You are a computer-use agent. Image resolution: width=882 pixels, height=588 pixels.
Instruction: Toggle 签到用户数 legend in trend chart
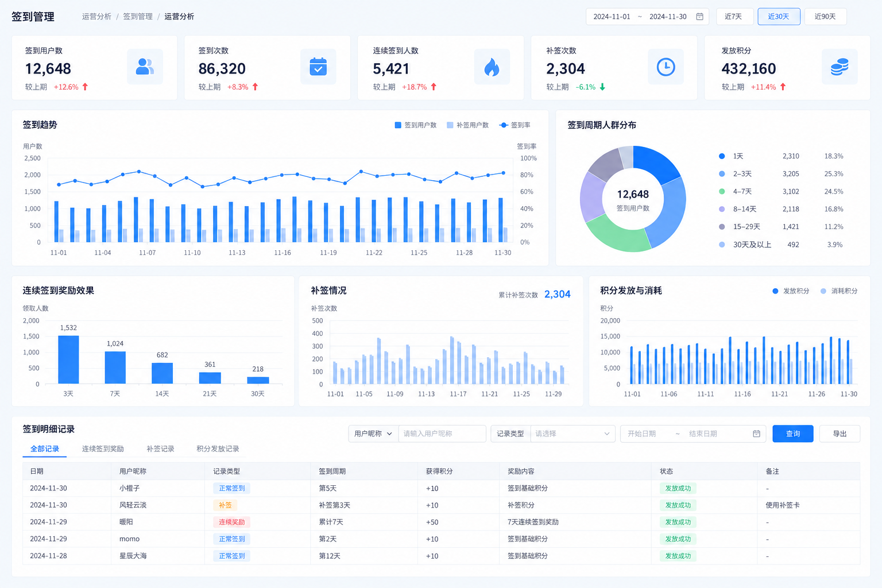click(x=416, y=125)
